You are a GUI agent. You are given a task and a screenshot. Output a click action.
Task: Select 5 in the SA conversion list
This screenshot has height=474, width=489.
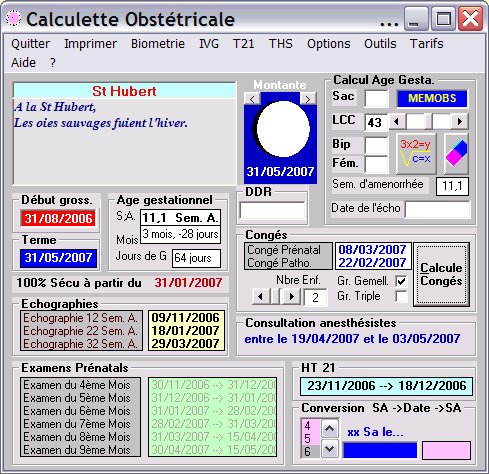click(310, 438)
